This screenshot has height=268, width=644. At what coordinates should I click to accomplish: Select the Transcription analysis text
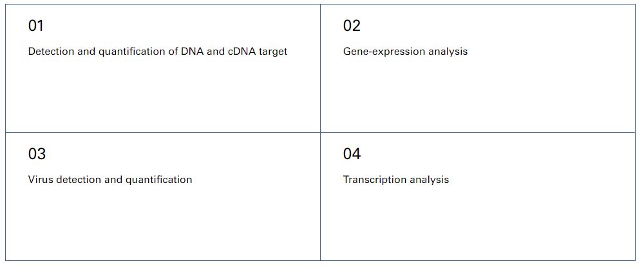(396, 180)
